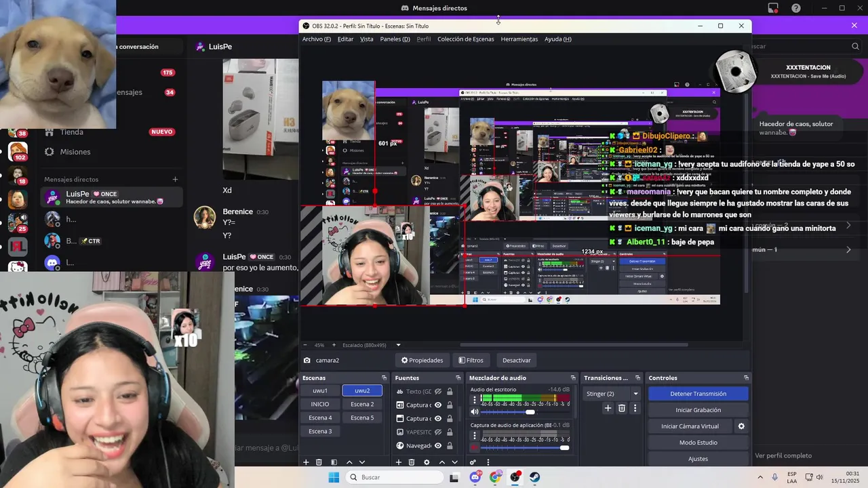Screen dimensions: 868x488
Task: Open OBS Colección de Escenas menu
Action: click(466, 39)
